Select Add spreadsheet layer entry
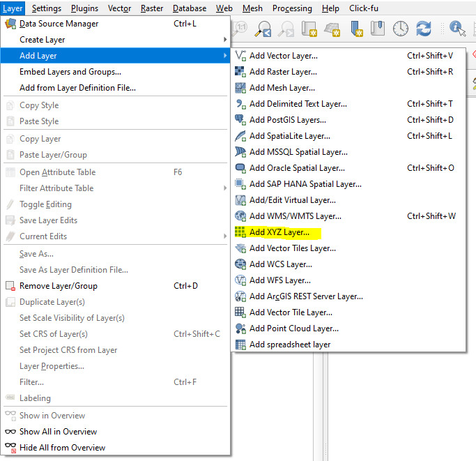This screenshot has height=461, width=476. pos(348,345)
